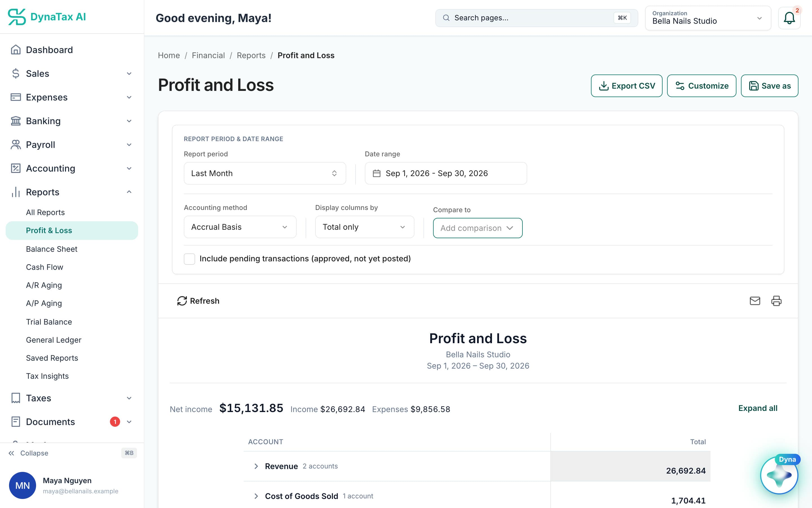Click the print report icon

coord(776,301)
